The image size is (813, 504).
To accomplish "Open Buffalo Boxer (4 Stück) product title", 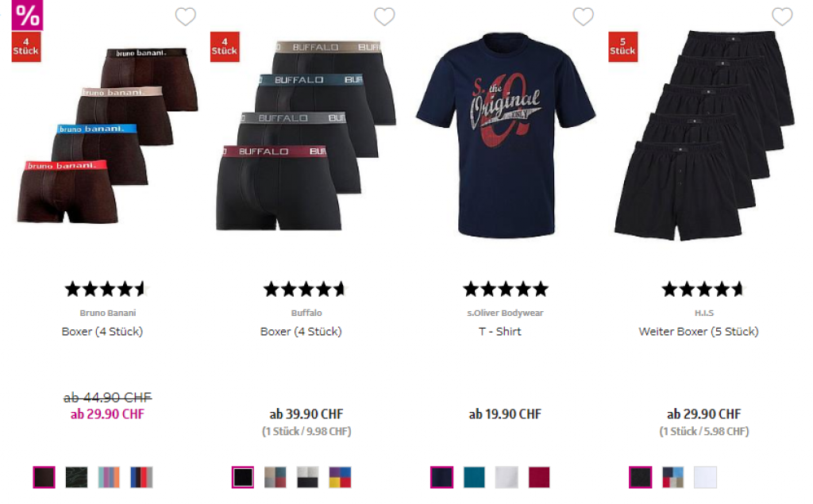I will coord(301,331).
